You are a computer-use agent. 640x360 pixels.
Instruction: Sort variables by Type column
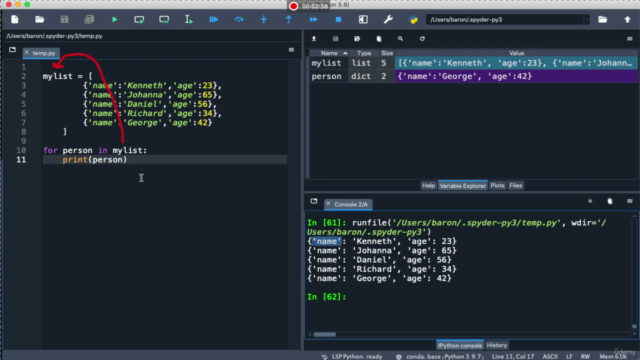coord(364,53)
